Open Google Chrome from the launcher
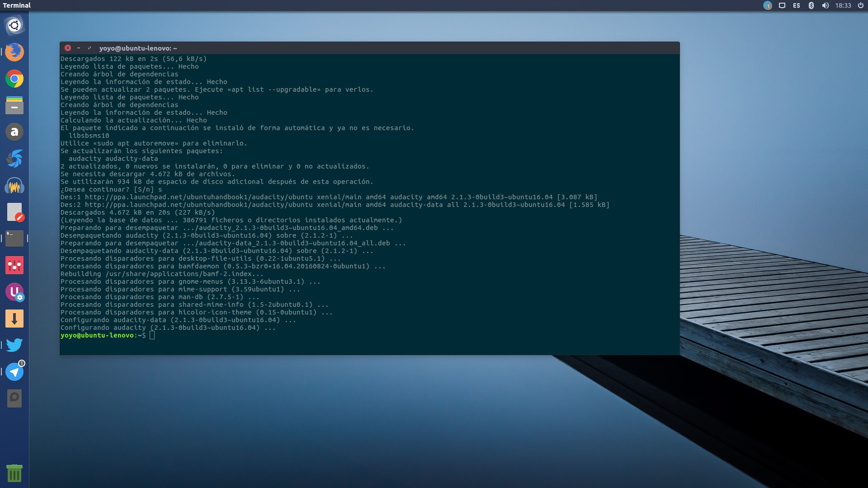This screenshot has width=868, height=488. tap(14, 79)
